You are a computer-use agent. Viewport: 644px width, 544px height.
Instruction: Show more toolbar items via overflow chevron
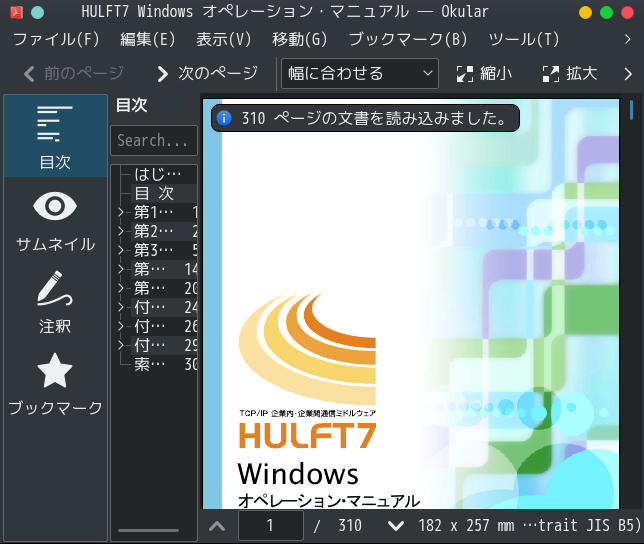628,74
